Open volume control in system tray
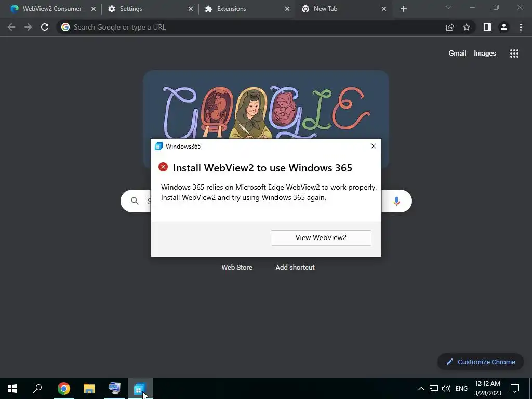 [446, 389]
